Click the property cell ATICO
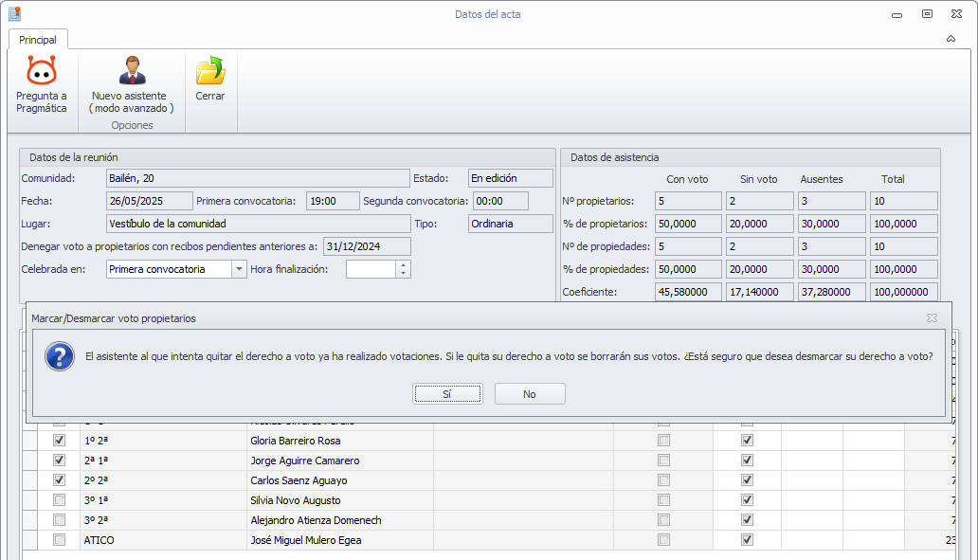This screenshot has width=978, height=560. pos(163,541)
